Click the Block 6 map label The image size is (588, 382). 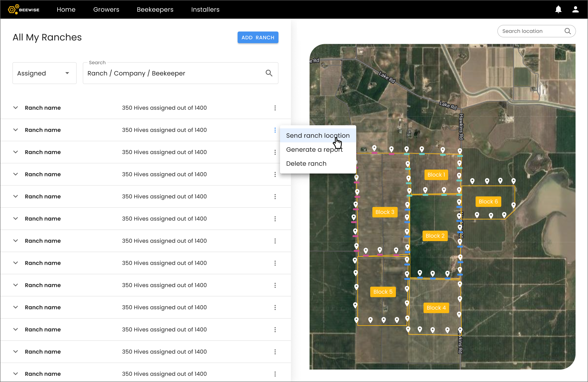click(x=488, y=202)
